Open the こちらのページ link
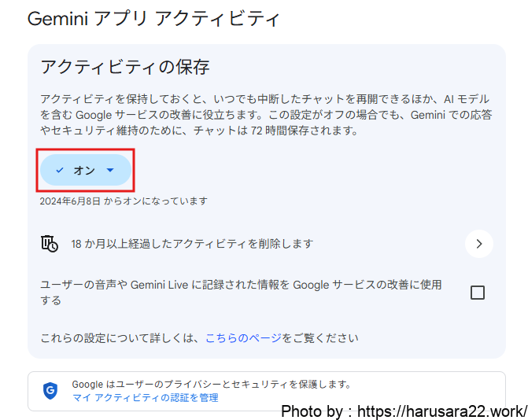Image resolution: width=528 pixels, height=420 pixels. [242, 338]
